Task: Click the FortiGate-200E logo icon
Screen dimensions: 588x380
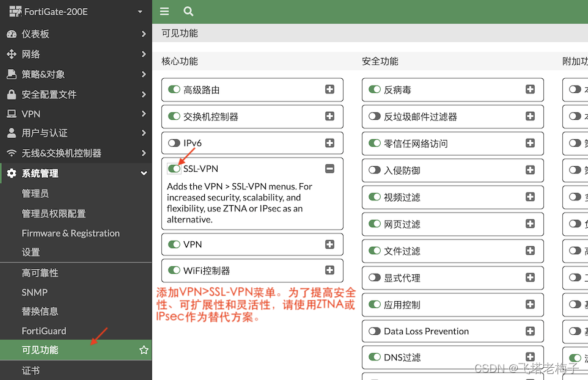Action: pos(15,12)
